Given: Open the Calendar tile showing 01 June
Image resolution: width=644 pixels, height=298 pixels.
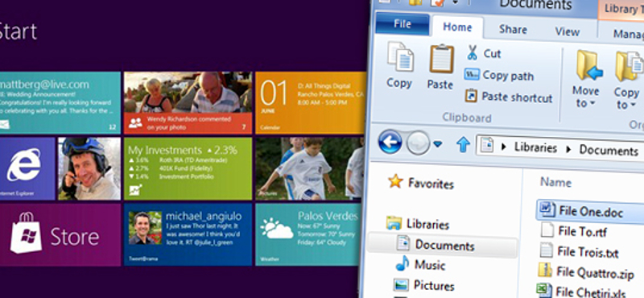Looking at the screenshot, I should [311, 103].
